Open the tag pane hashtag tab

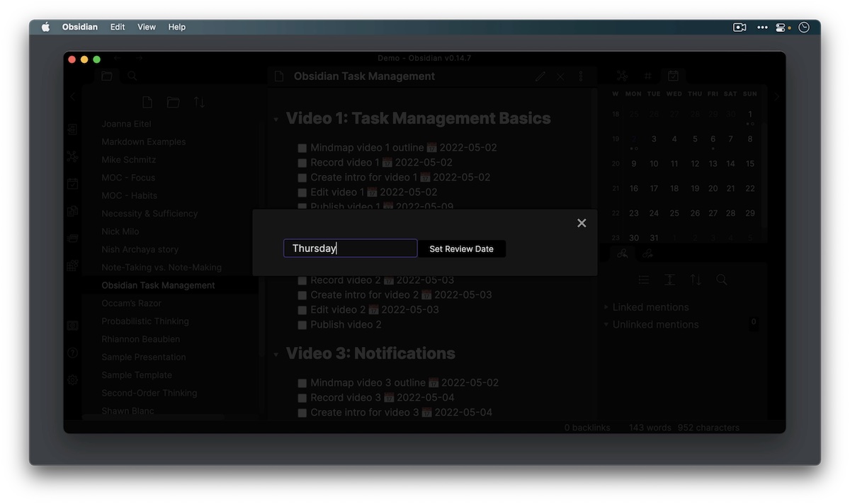647,76
